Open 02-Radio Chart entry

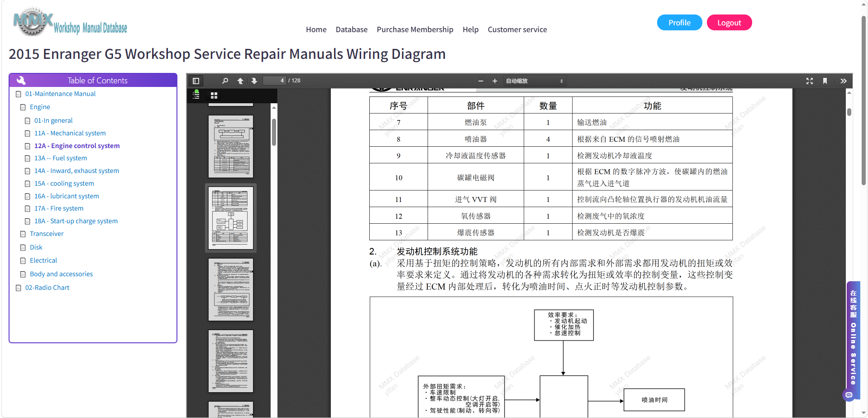[47, 288]
